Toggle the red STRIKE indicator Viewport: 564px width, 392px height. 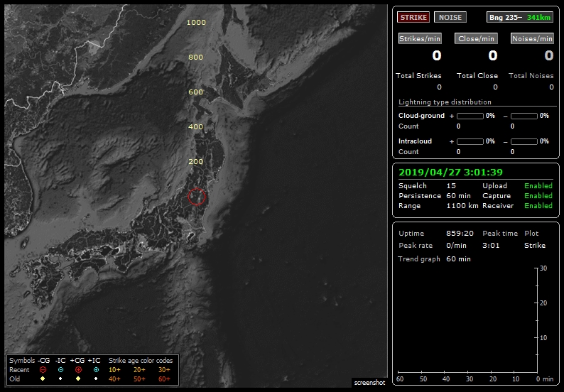pos(413,17)
